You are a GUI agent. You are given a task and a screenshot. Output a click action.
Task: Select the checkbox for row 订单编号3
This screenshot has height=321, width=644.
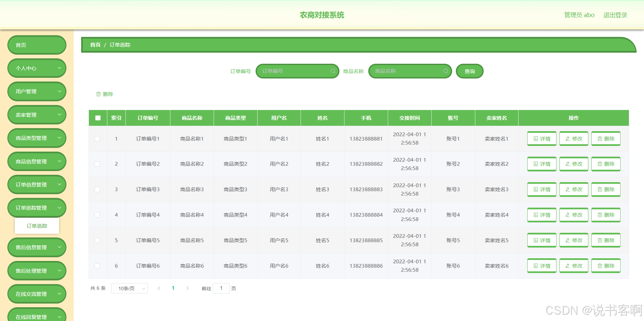click(97, 190)
